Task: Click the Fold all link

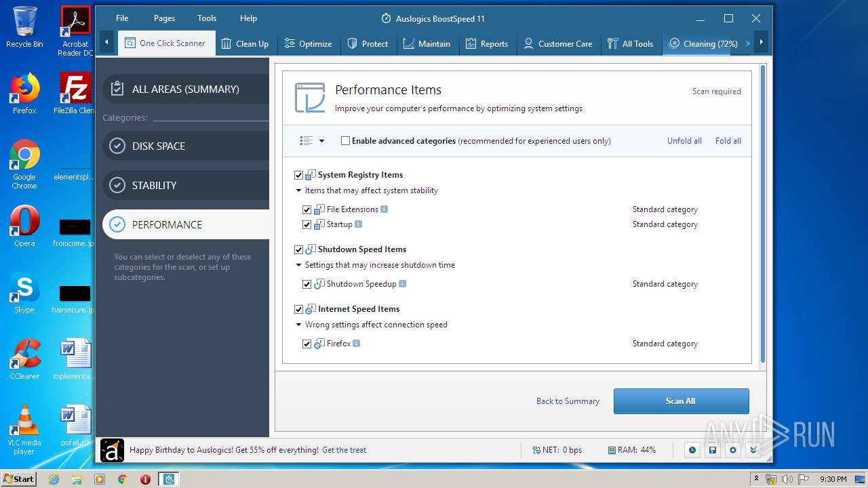Action: pos(728,141)
